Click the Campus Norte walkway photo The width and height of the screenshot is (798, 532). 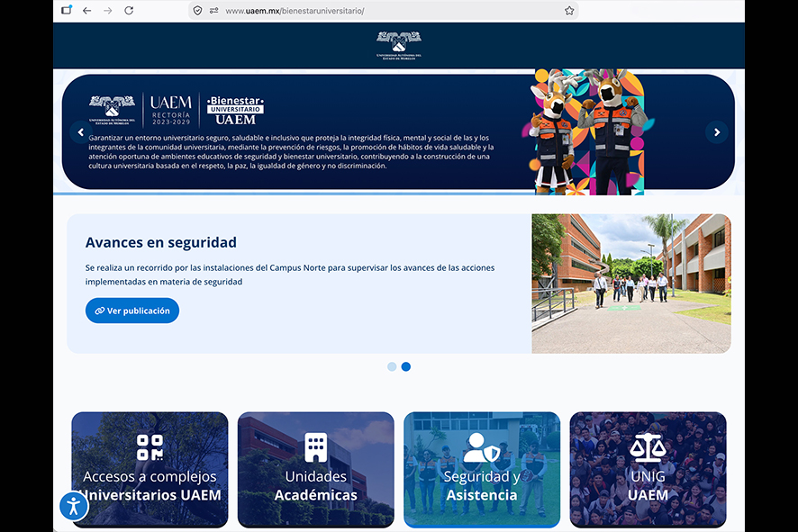(631, 284)
